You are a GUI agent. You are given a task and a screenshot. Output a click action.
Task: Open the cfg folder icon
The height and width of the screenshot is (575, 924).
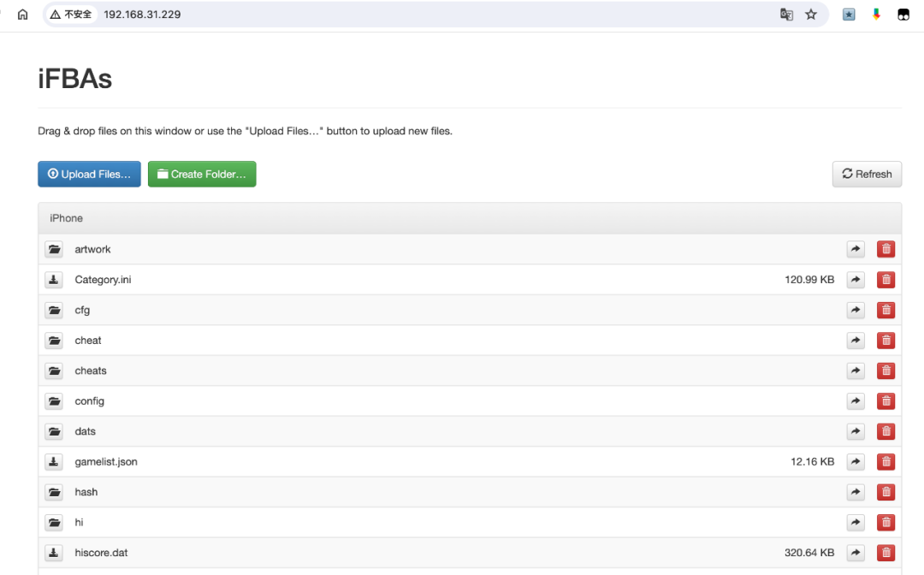tap(54, 310)
